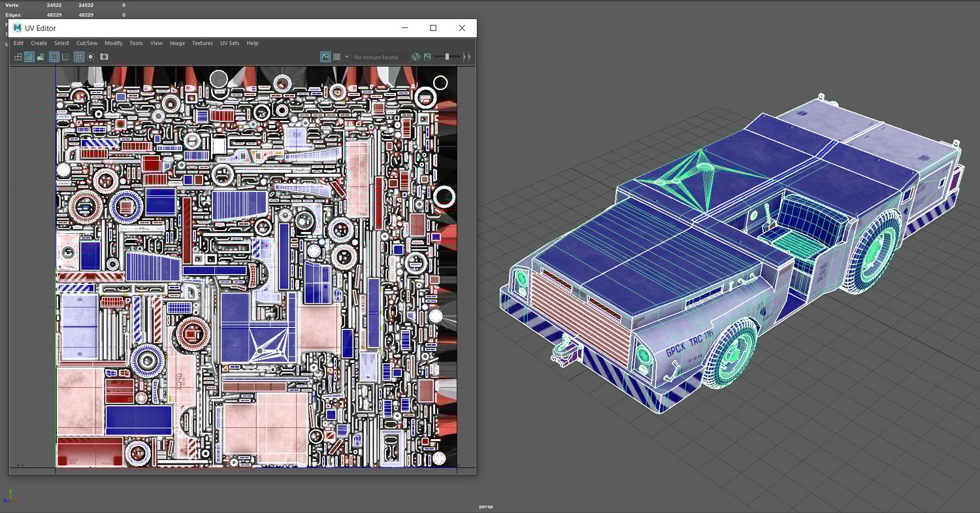Open the Cut/Sew menu

click(87, 43)
